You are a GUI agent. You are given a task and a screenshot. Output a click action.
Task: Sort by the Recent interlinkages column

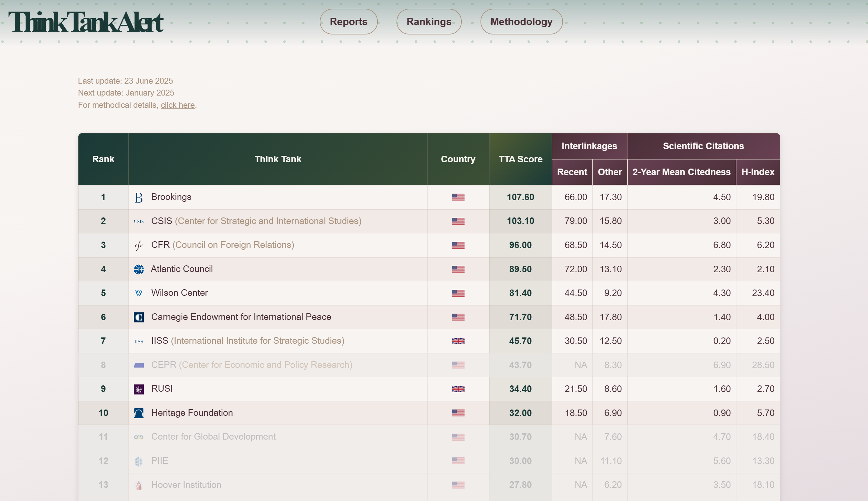tap(572, 172)
